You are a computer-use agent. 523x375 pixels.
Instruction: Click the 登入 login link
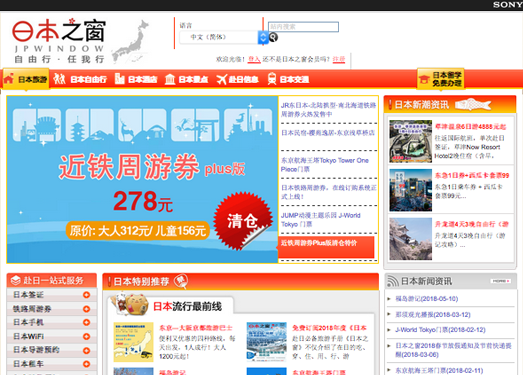click(254, 59)
